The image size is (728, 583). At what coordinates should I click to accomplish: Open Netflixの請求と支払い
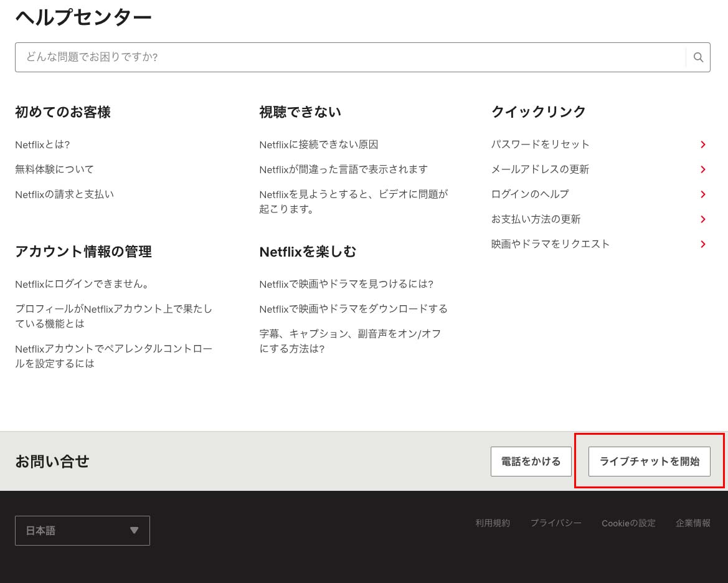pos(64,194)
